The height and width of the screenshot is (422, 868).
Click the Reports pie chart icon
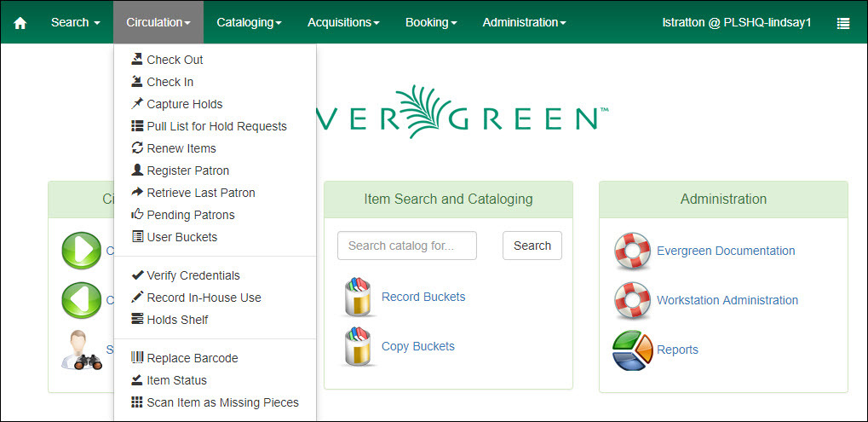click(x=633, y=350)
